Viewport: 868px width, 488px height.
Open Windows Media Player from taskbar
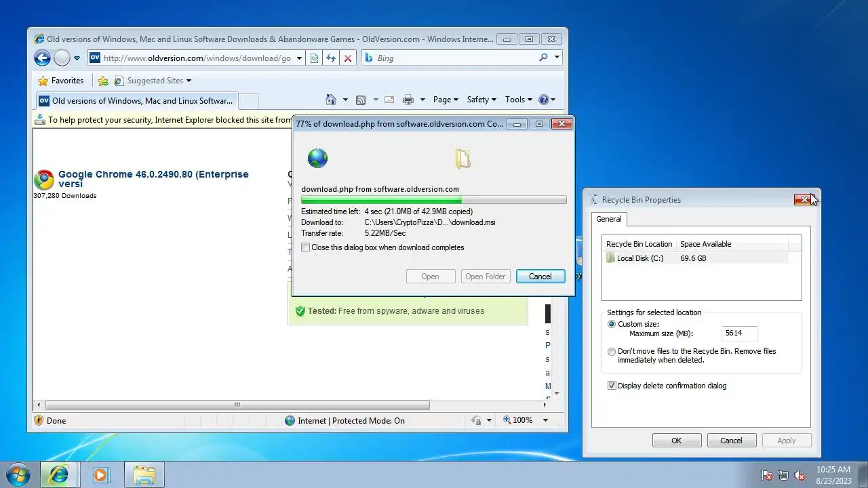[x=101, y=474]
